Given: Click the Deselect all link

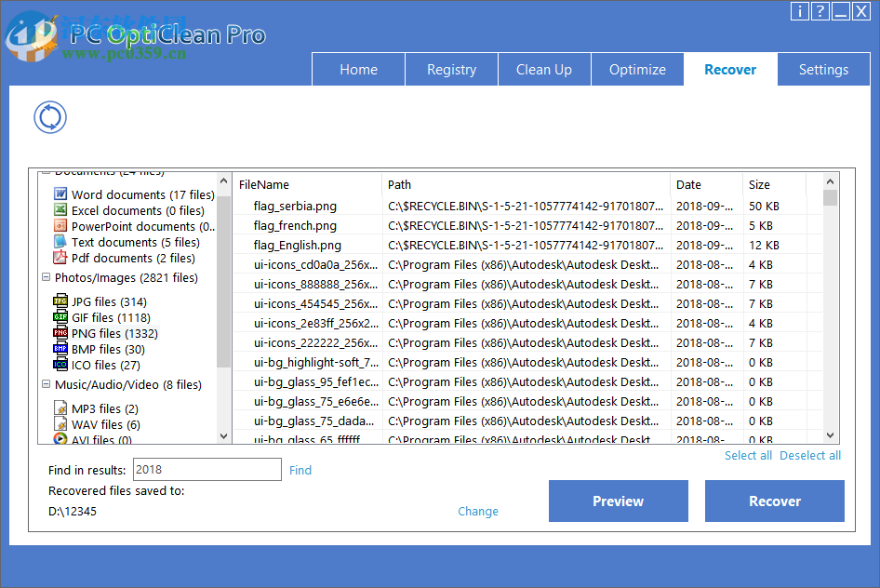Looking at the screenshot, I should [810, 456].
